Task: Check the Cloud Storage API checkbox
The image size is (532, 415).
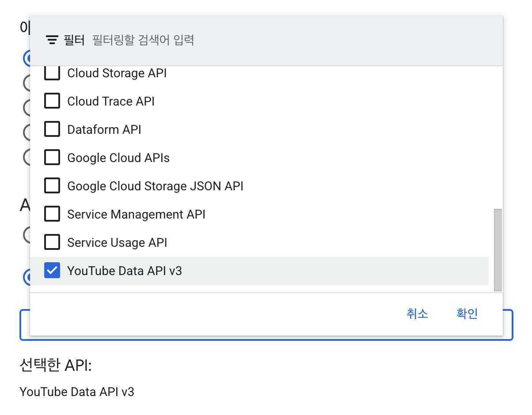Action: pyautogui.click(x=52, y=73)
